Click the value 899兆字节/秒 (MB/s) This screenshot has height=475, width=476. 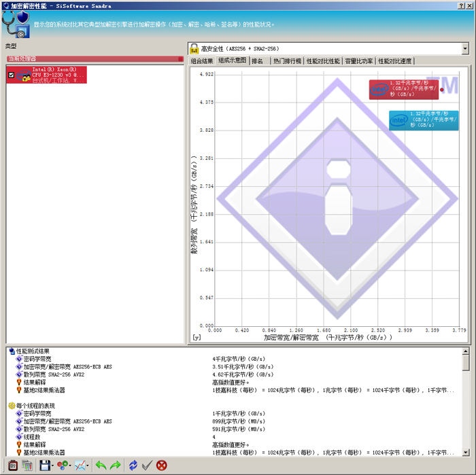click(x=239, y=421)
